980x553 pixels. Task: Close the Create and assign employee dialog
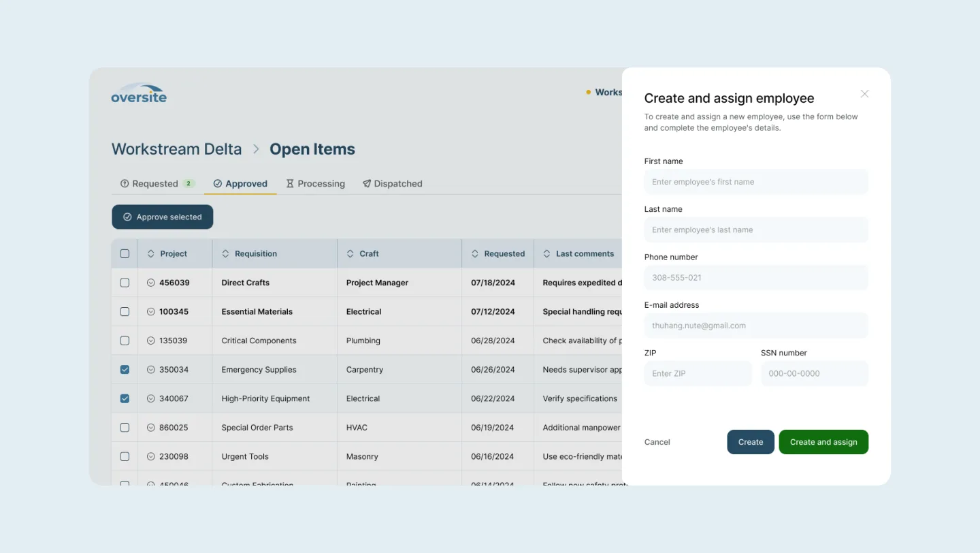coord(864,94)
